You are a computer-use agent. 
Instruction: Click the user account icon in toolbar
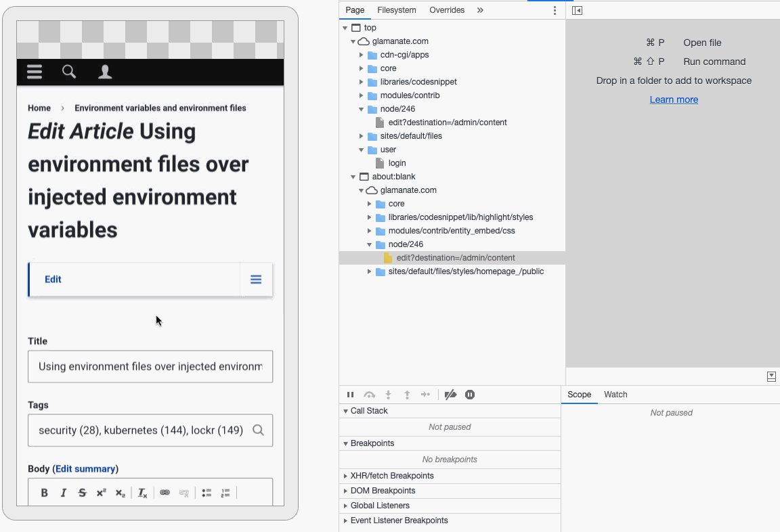(x=105, y=72)
